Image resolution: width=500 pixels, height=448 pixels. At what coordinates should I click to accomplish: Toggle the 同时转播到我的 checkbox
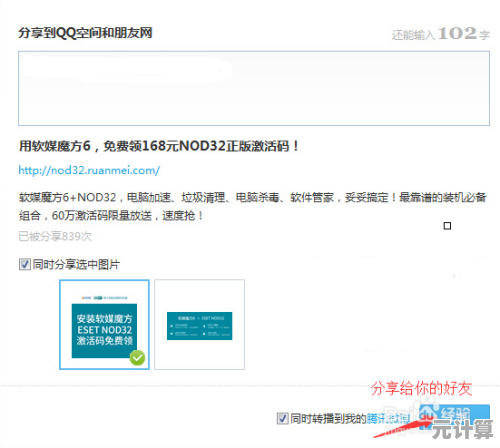[283, 418]
